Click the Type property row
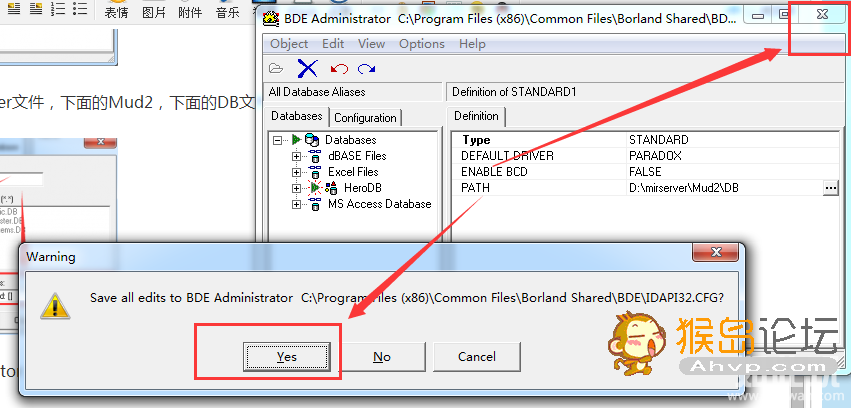851x408 pixels. point(645,140)
